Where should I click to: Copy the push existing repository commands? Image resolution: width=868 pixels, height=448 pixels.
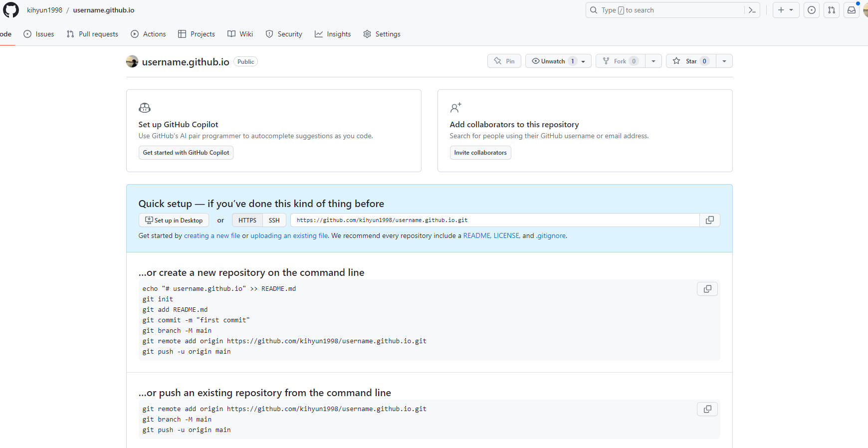pyautogui.click(x=707, y=409)
